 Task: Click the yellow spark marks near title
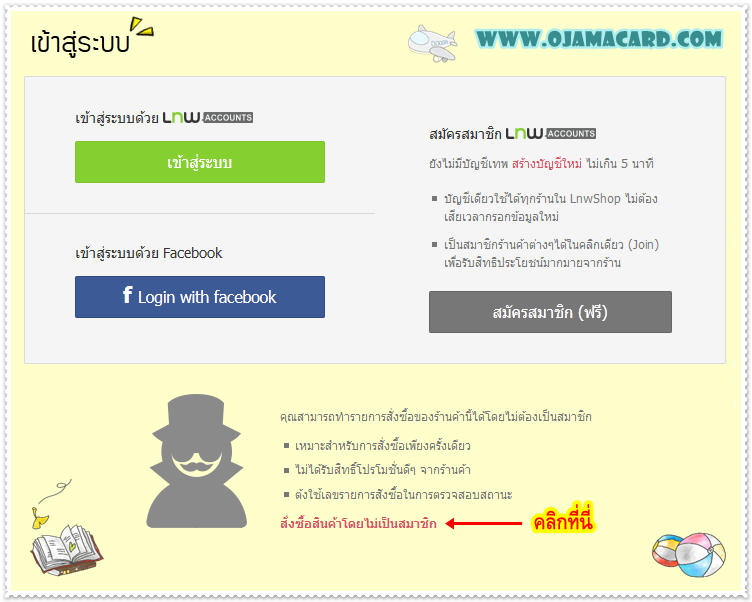[x=142, y=27]
